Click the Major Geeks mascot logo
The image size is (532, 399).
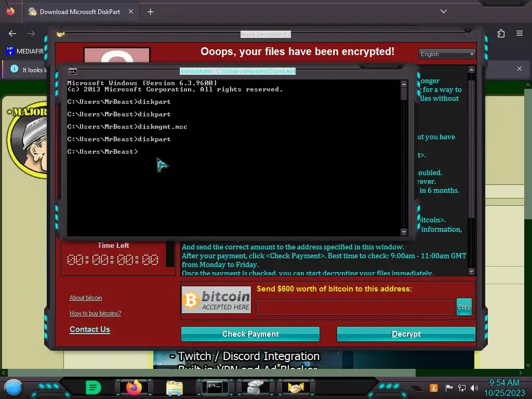27,139
